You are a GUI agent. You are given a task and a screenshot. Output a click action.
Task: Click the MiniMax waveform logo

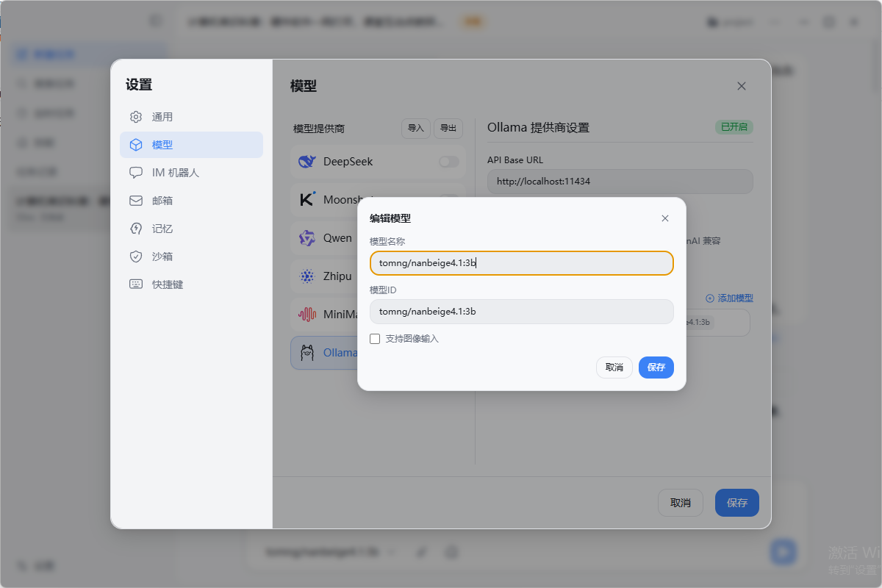click(307, 315)
